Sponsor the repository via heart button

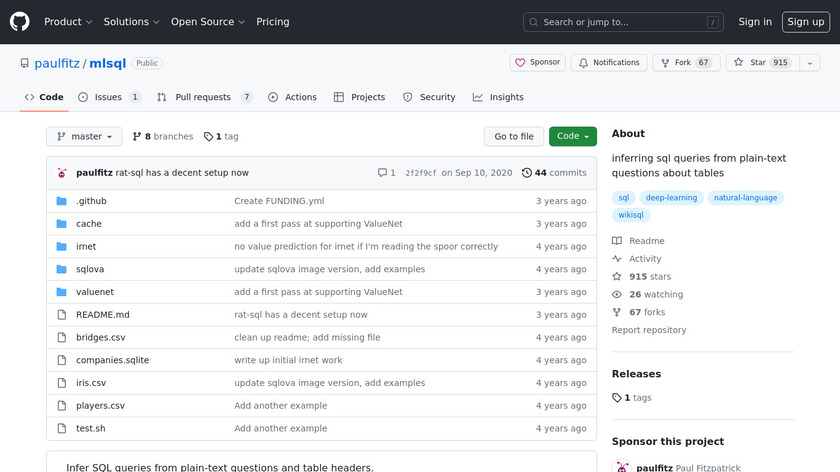click(538, 63)
